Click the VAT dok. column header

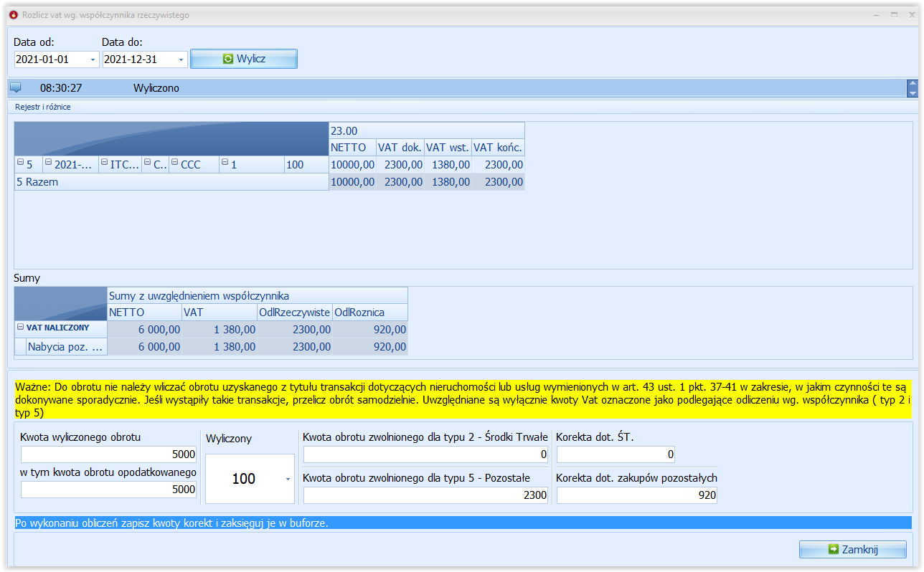400,148
